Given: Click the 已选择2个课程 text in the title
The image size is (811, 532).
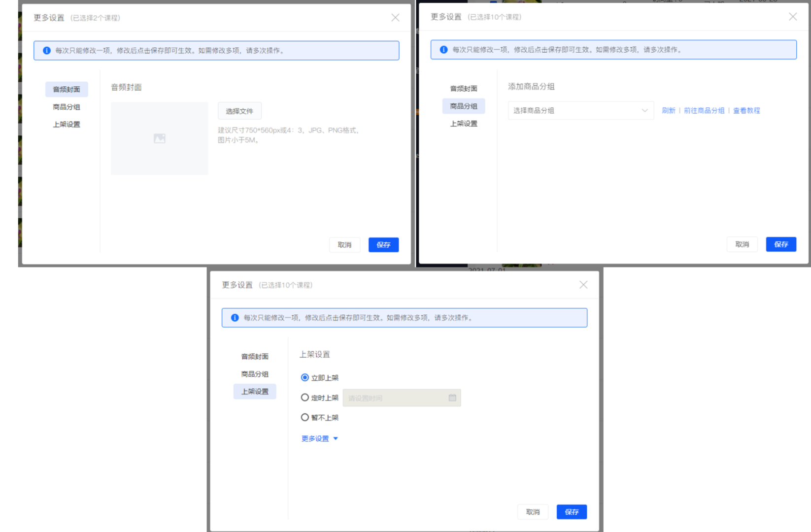Looking at the screenshot, I should point(95,18).
